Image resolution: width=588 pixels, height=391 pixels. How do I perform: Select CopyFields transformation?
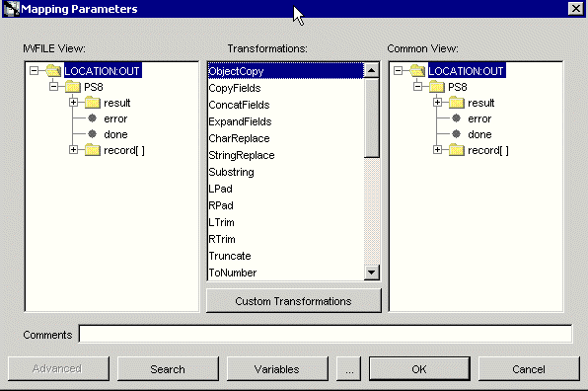[x=286, y=88]
